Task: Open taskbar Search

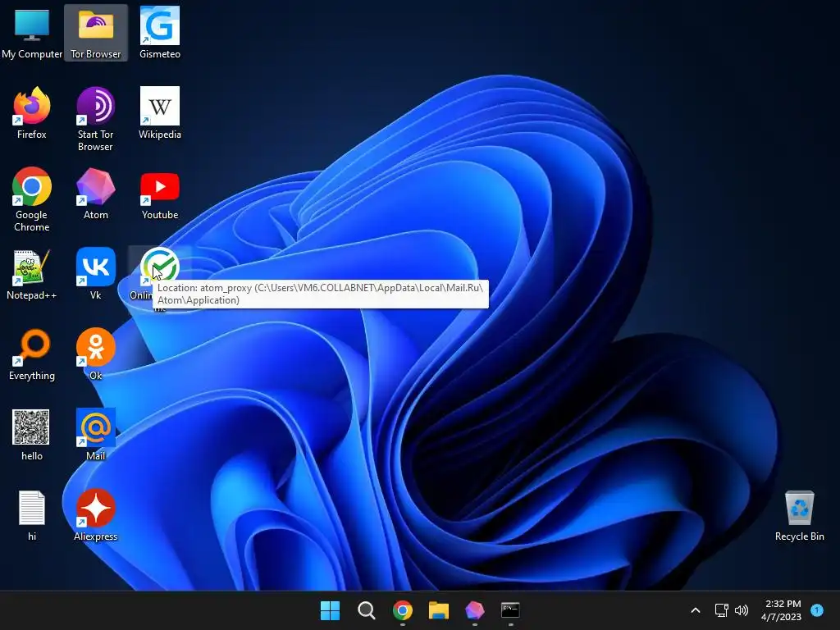Action: click(x=367, y=610)
